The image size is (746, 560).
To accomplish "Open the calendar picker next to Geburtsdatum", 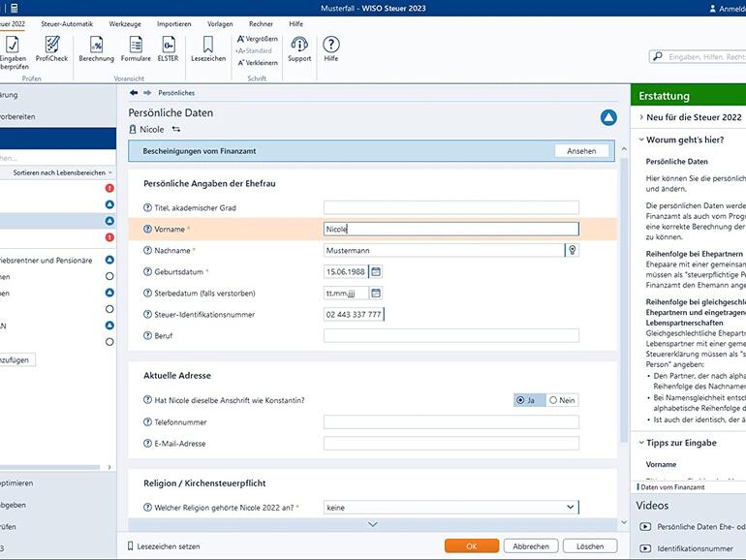I will [376, 272].
